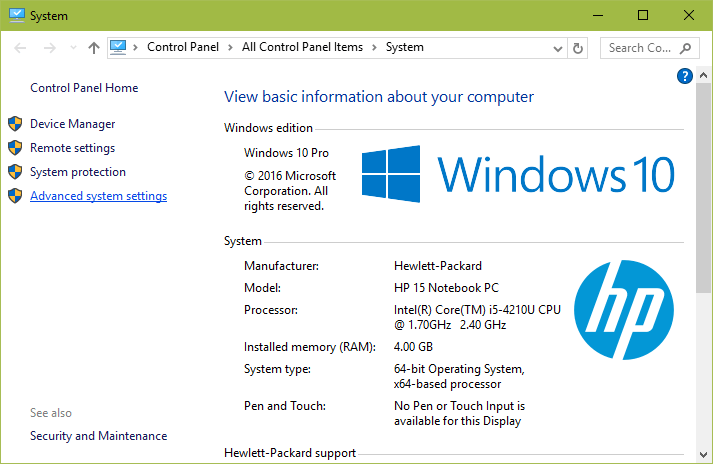Click the computer icon in address bar
Image resolution: width=713 pixels, height=464 pixels.
pos(118,47)
